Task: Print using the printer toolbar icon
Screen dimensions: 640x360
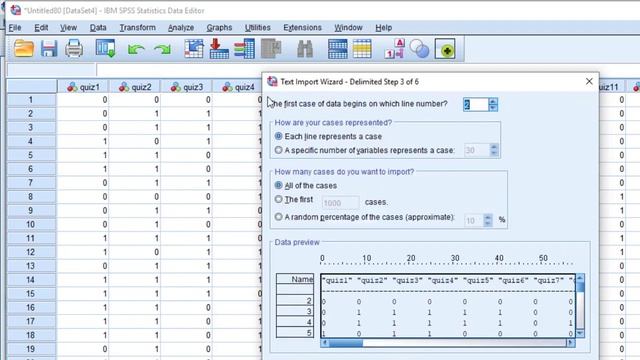Action: [x=74, y=49]
